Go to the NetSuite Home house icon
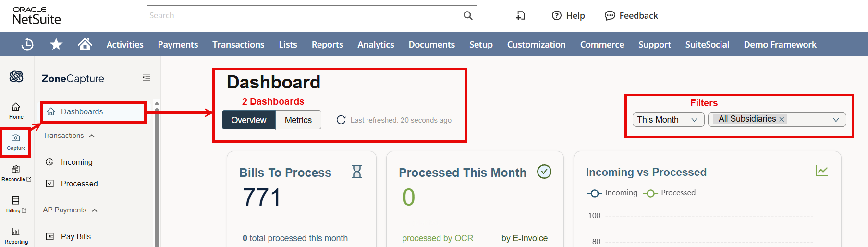This screenshot has height=247, width=868. (x=85, y=44)
